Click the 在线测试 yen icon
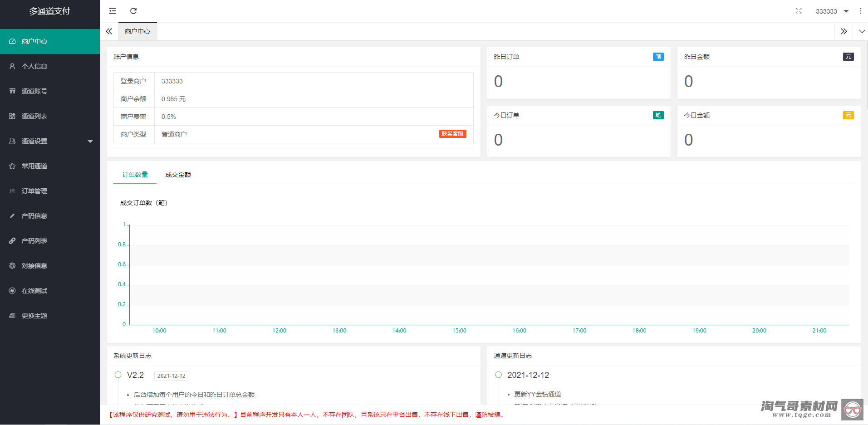Image resolution: width=868 pixels, height=425 pixels. click(12, 291)
